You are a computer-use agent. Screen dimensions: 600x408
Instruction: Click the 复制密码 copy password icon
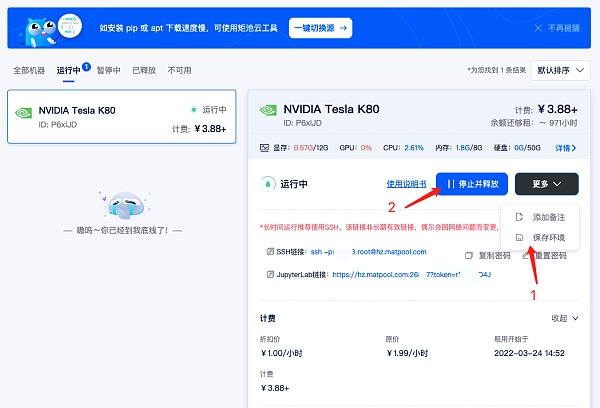(x=470, y=254)
